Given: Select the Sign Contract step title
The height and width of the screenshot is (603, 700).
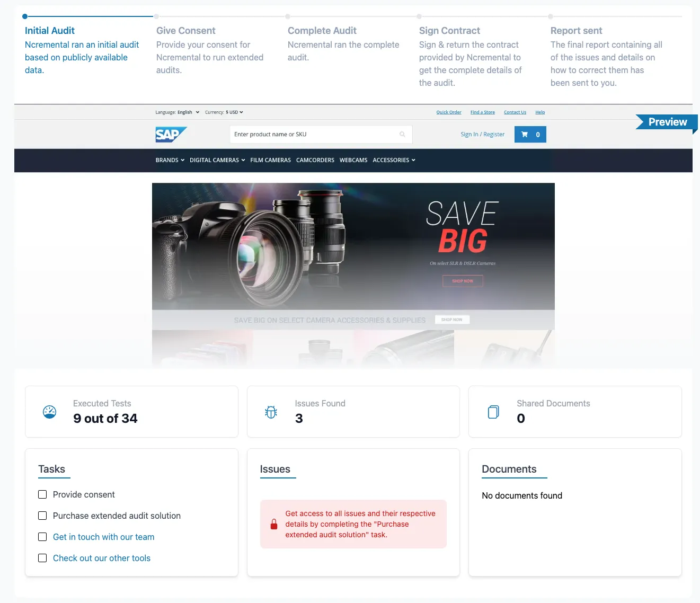Looking at the screenshot, I should (449, 31).
